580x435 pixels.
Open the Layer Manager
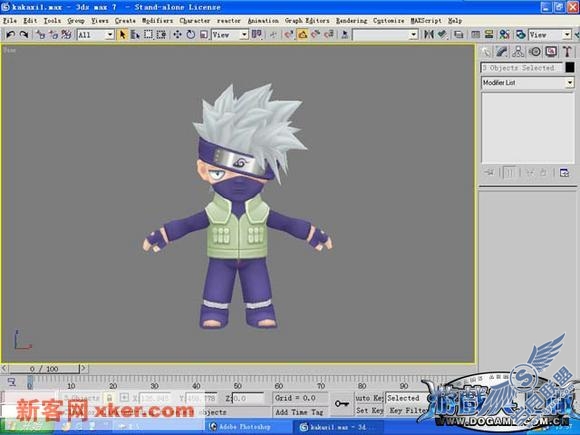pos(459,35)
